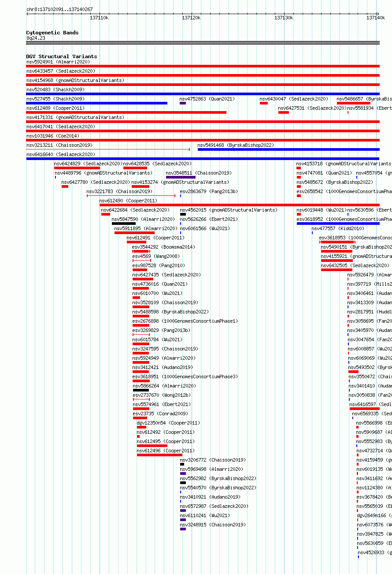Click esv987528 (Pang2010) label
Screen dimensions: 392x574
[x=159, y=265]
